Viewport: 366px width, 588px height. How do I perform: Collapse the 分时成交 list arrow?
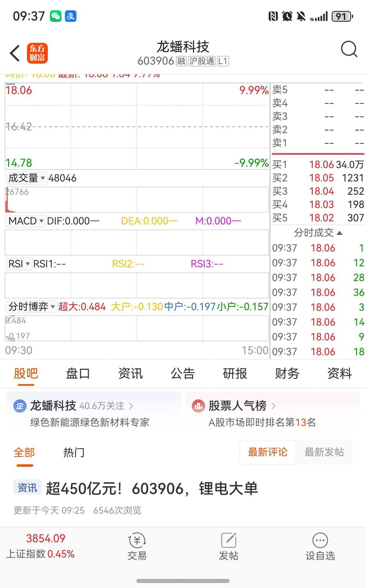[339, 233]
